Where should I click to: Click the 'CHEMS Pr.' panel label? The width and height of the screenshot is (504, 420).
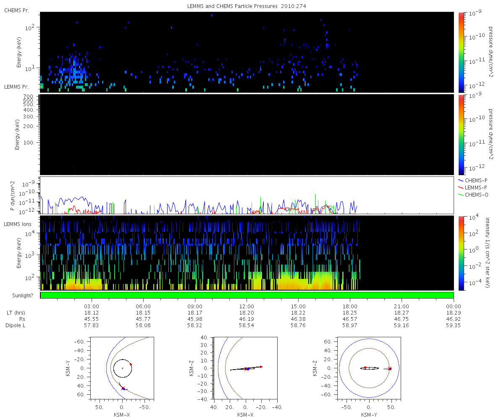point(16,10)
